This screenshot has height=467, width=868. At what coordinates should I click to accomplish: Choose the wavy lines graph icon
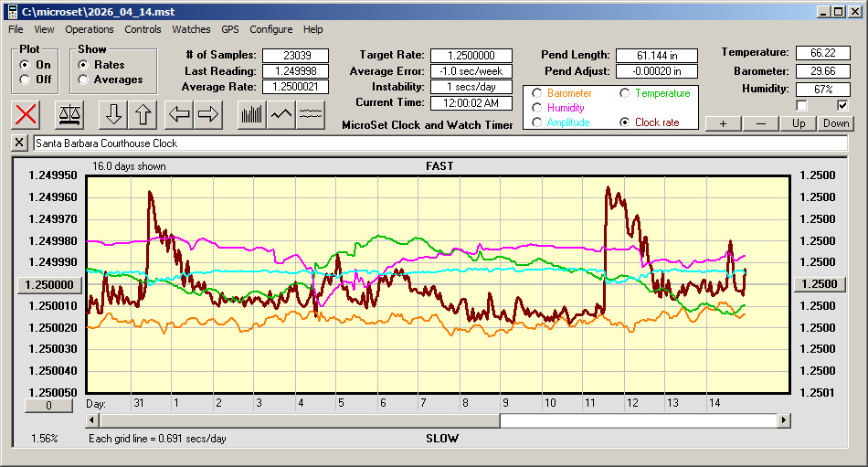(x=312, y=114)
